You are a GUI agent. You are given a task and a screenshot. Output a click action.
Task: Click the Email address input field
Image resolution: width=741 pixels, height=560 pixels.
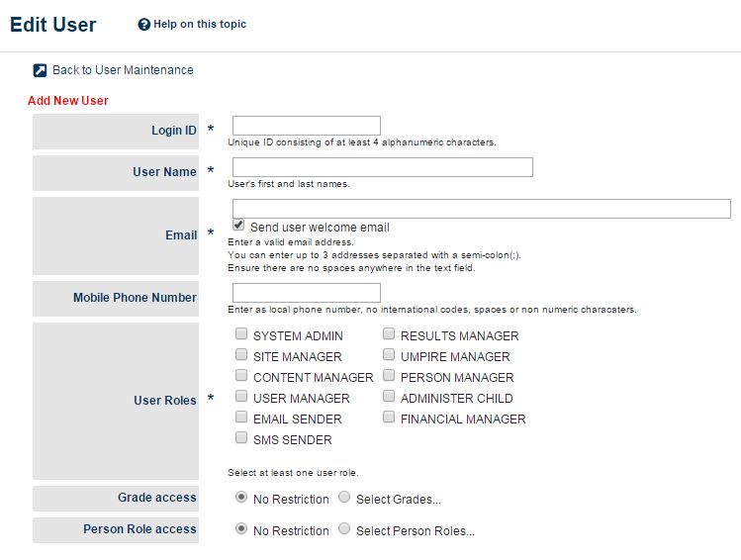click(481, 209)
